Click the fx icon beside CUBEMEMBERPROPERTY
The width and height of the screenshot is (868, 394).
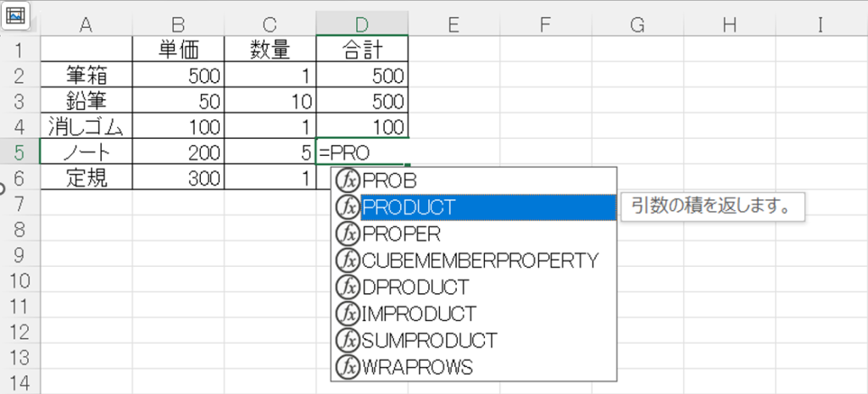[x=348, y=260]
